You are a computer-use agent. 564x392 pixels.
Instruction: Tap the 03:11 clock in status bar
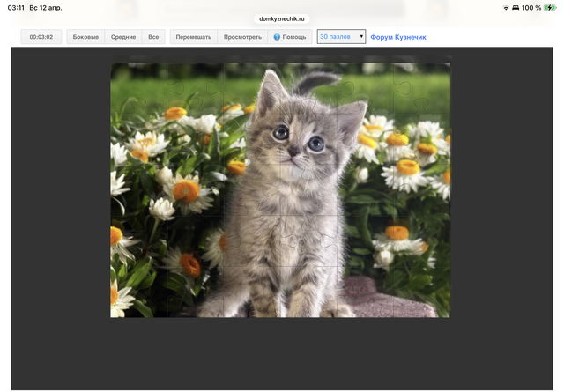[16, 7]
